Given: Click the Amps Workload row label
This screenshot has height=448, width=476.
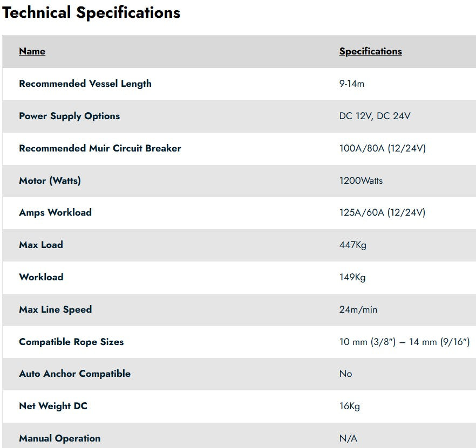Looking at the screenshot, I should [x=55, y=212].
